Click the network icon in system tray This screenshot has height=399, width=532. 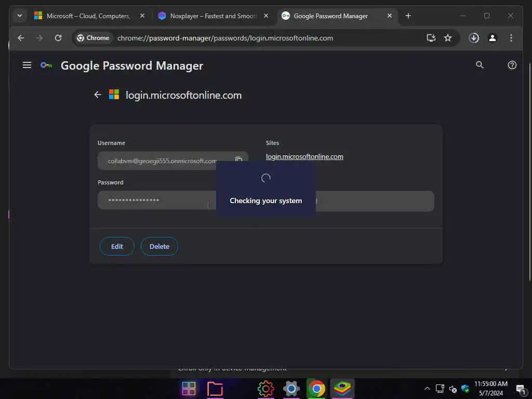(x=440, y=389)
